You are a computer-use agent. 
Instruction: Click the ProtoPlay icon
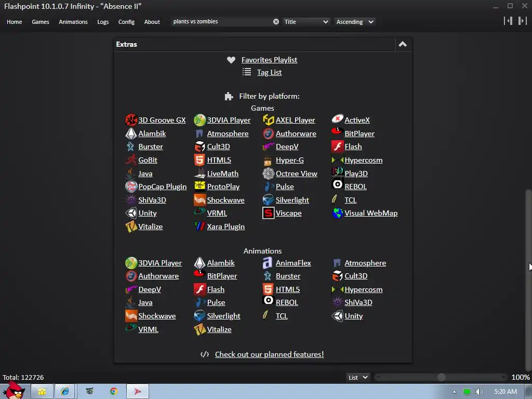tap(199, 186)
